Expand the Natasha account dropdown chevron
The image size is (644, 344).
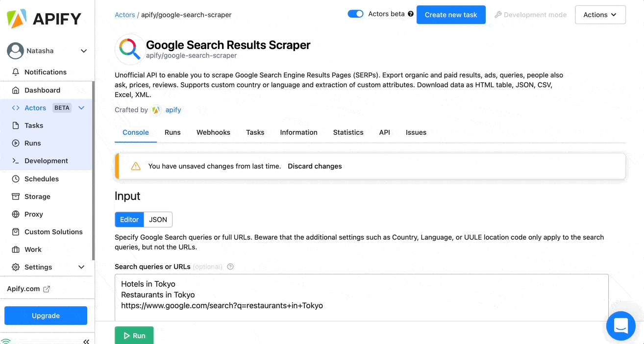(x=84, y=51)
